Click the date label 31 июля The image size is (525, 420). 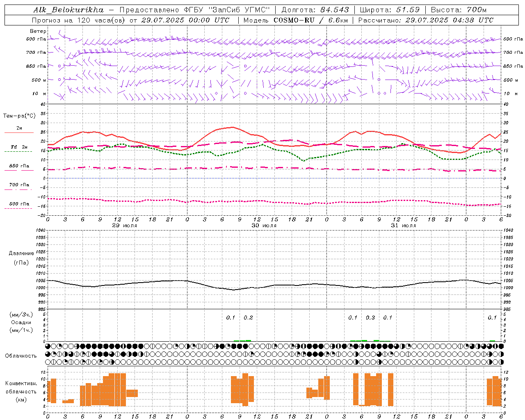point(404,225)
